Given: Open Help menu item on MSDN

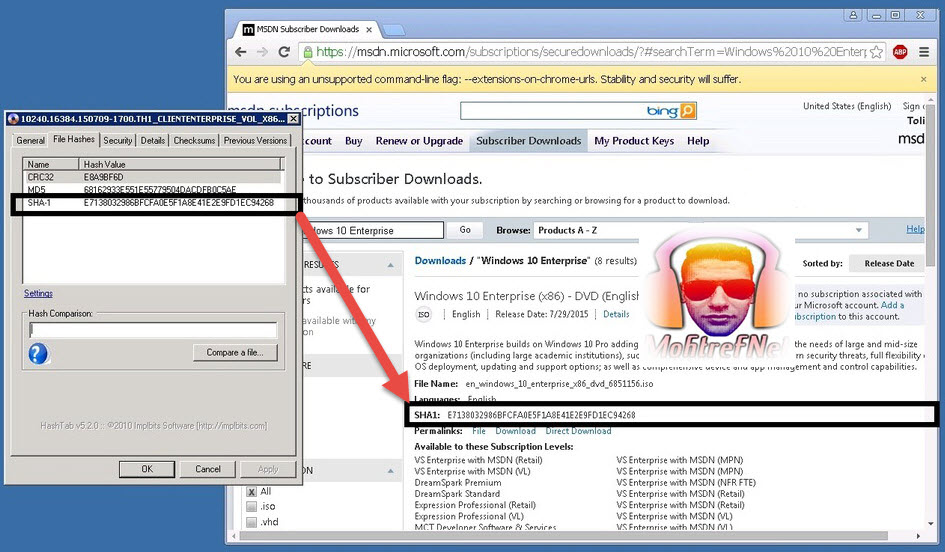Looking at the screenshot, I should tap(698, 141).
